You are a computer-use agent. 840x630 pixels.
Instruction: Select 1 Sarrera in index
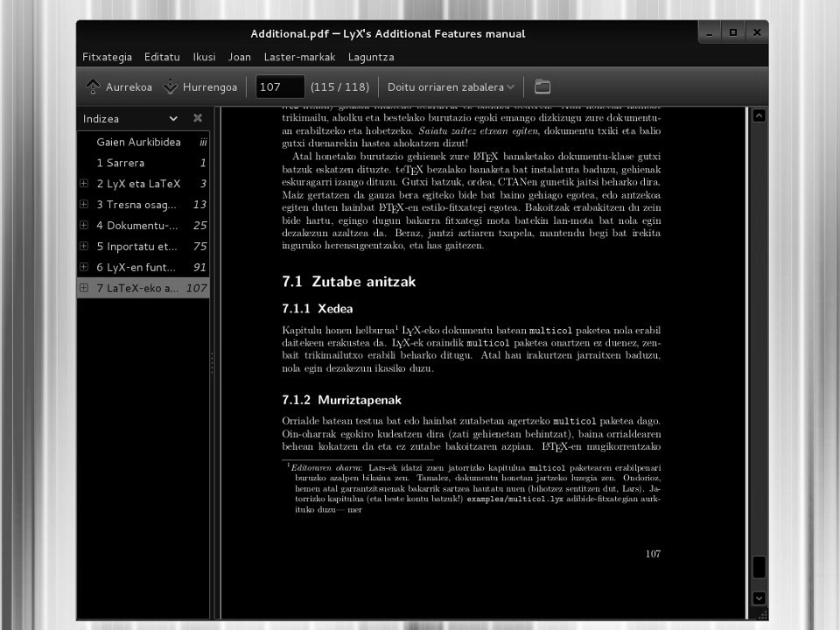(143, 163)
